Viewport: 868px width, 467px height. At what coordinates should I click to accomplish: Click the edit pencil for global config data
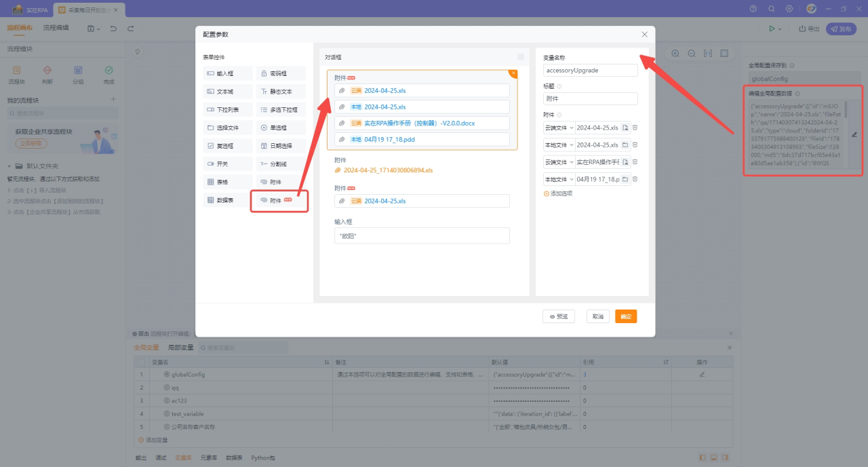(854, 134)
